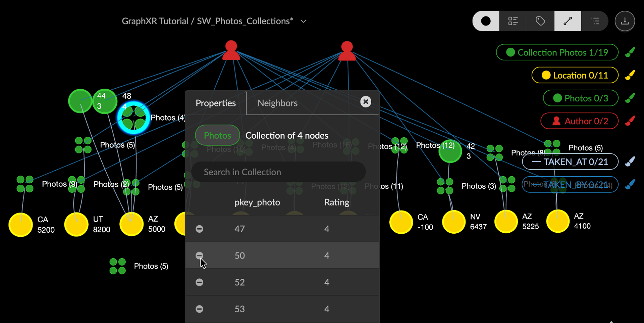The height and width of the screenshot is (323, 644).
Task: Click yellow paintbrush next to Location
Action: tap(630, 75)
